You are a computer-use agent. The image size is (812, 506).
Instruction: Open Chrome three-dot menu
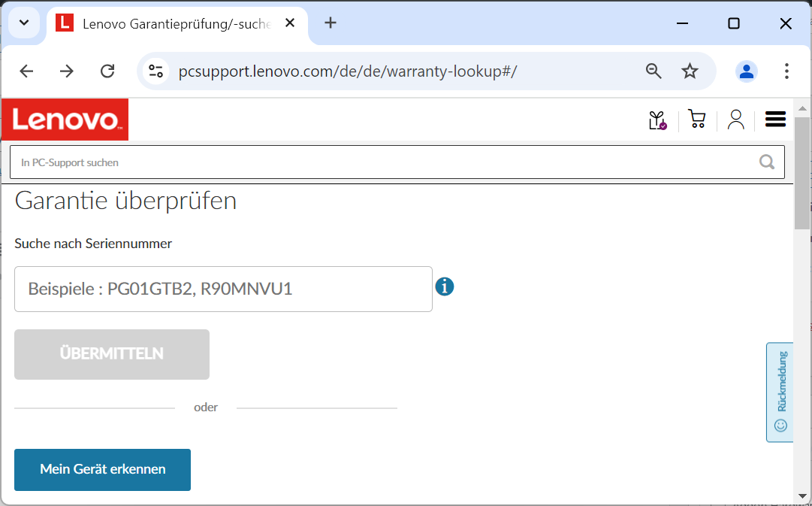click(x=786, y=71)
